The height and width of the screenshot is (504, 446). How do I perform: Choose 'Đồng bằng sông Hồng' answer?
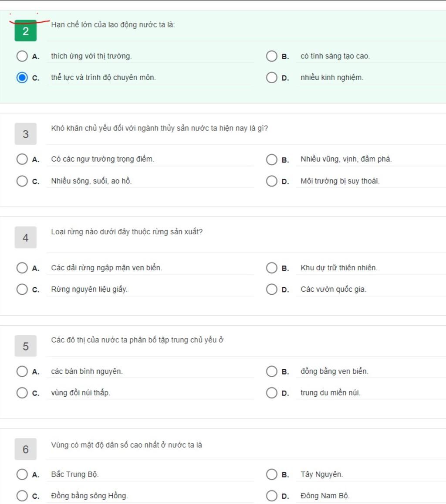pos(22,496)
